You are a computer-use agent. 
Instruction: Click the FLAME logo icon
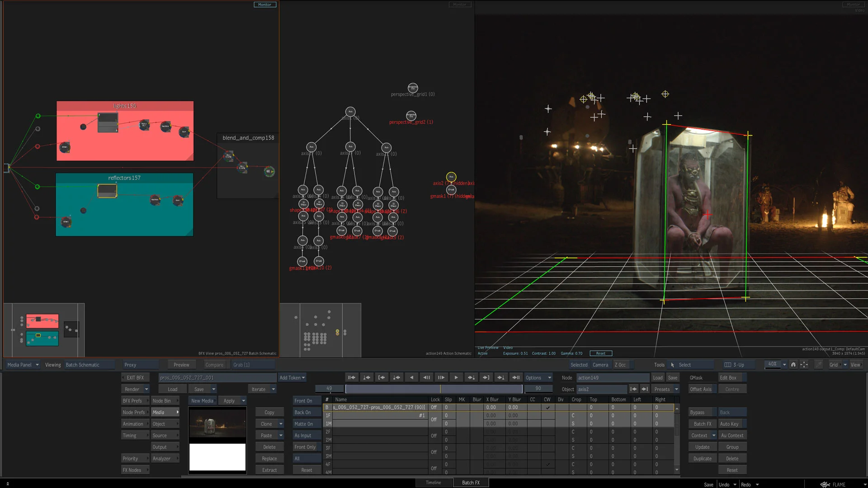click(x=825, y=484)
